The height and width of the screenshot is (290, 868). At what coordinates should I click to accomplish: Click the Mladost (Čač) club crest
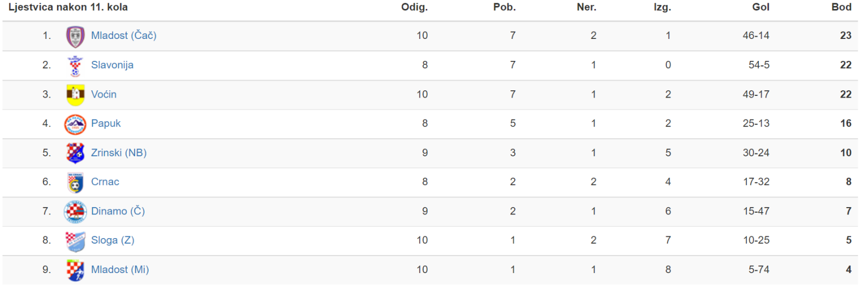pos(75,37)
